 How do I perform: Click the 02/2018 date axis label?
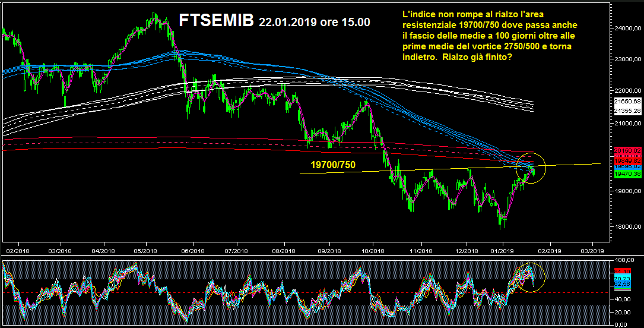pyautogui.click(x=18, y=250)
